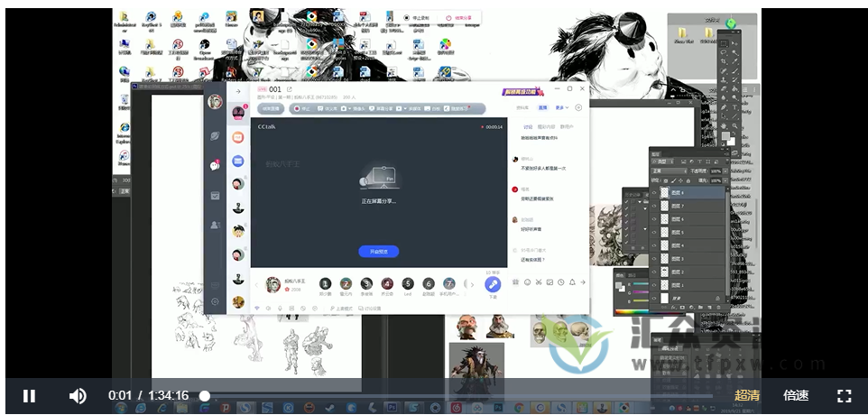Mute the video player volume
The height and width of the screenshot is (415, 868).
[77, 396]
